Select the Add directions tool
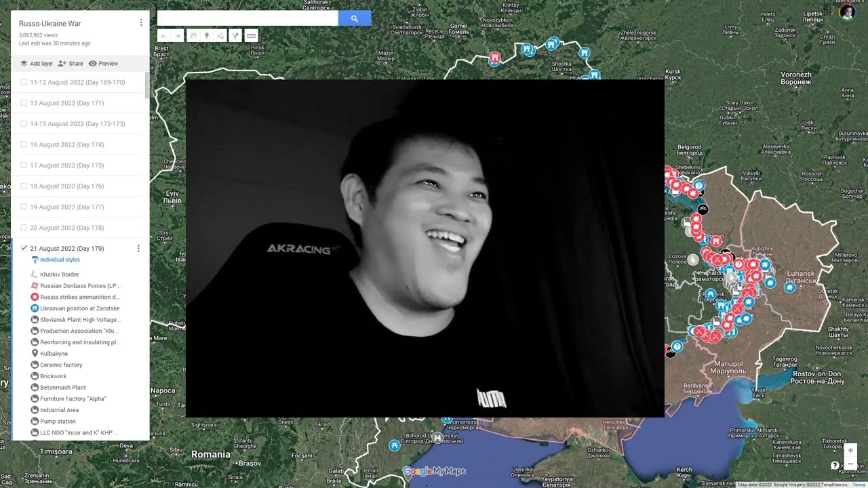The height and width of the screenshot is (488, 868). click(235, 36)
